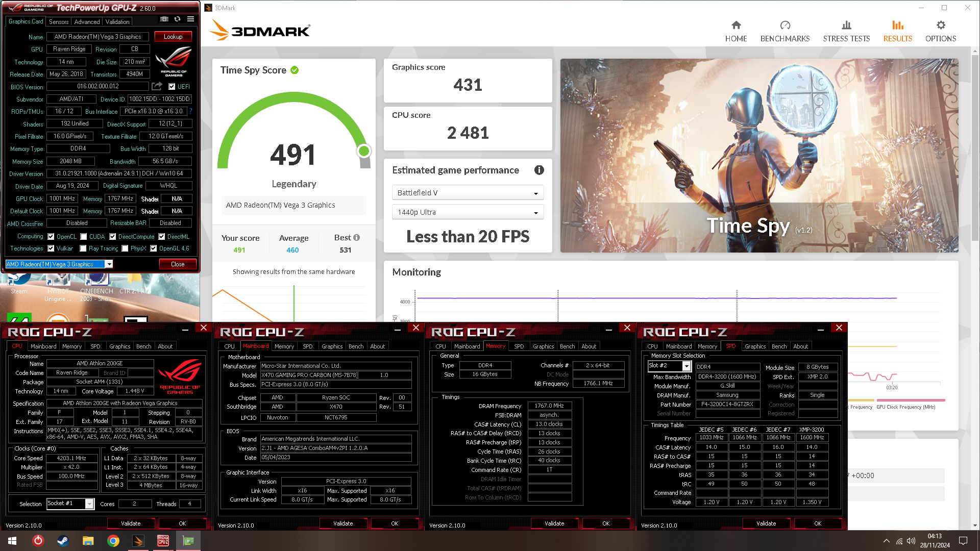Take a GPU-Z screenshot with camera icon
This screenshot has width=980, height=551.
coord(164,19)
